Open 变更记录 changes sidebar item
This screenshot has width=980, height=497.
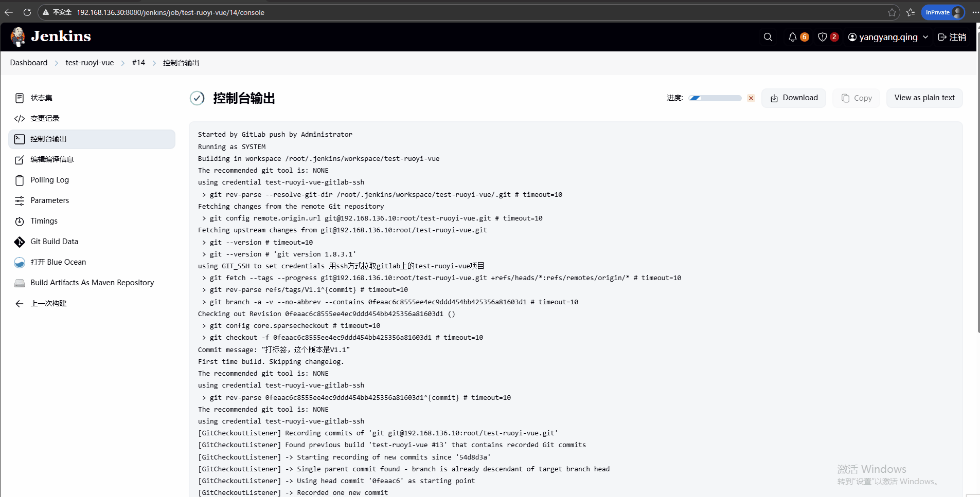point(92,118)
